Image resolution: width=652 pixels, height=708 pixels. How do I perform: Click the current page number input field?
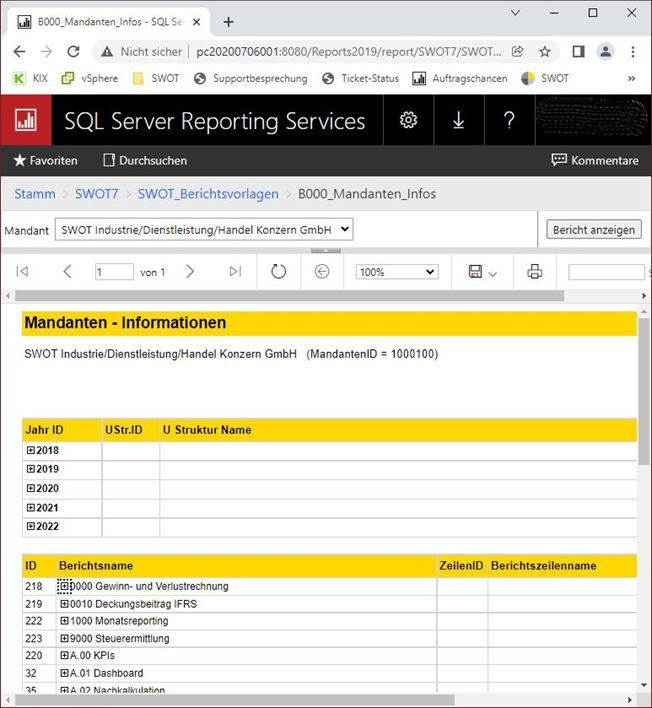[x=114, y=272]
